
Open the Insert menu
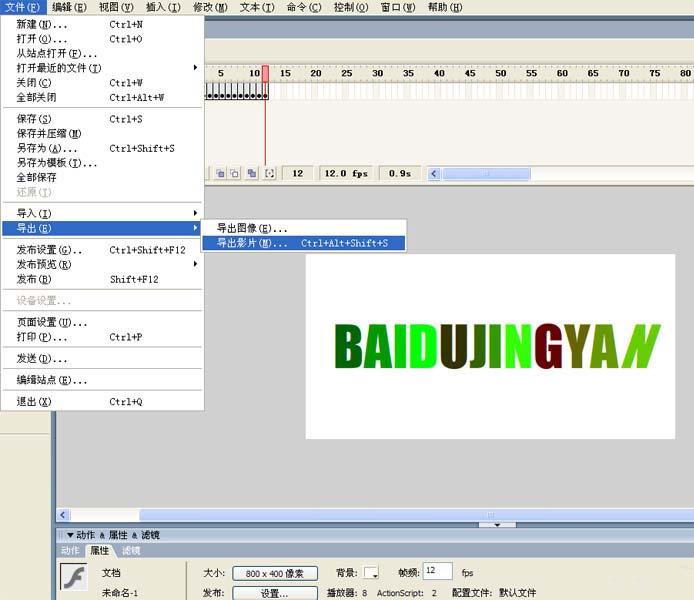click(x=163, y=7)
